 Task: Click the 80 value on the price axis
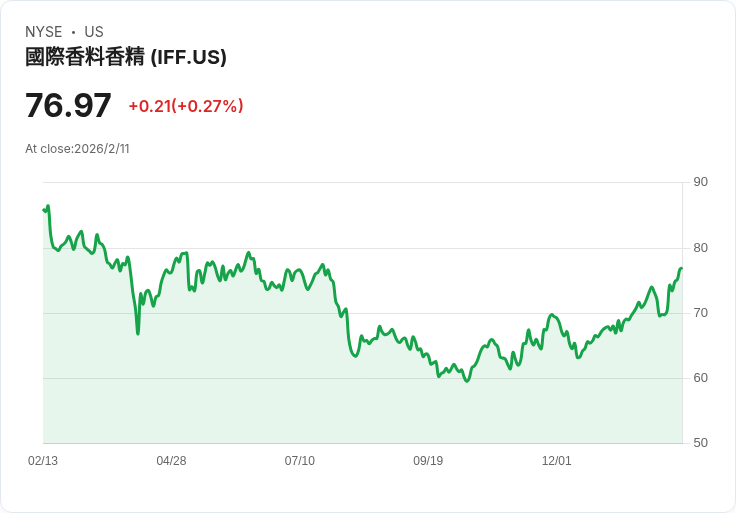(701, 248)
